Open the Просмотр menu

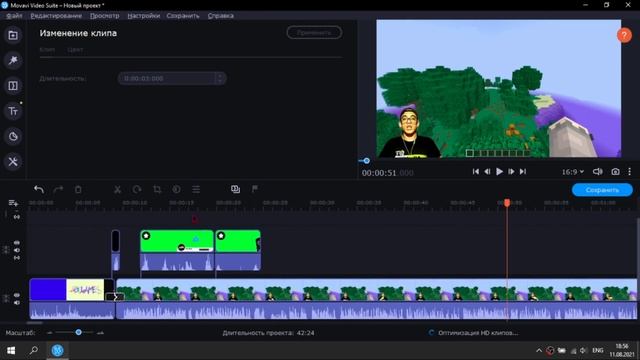click(x=104, y=16)
